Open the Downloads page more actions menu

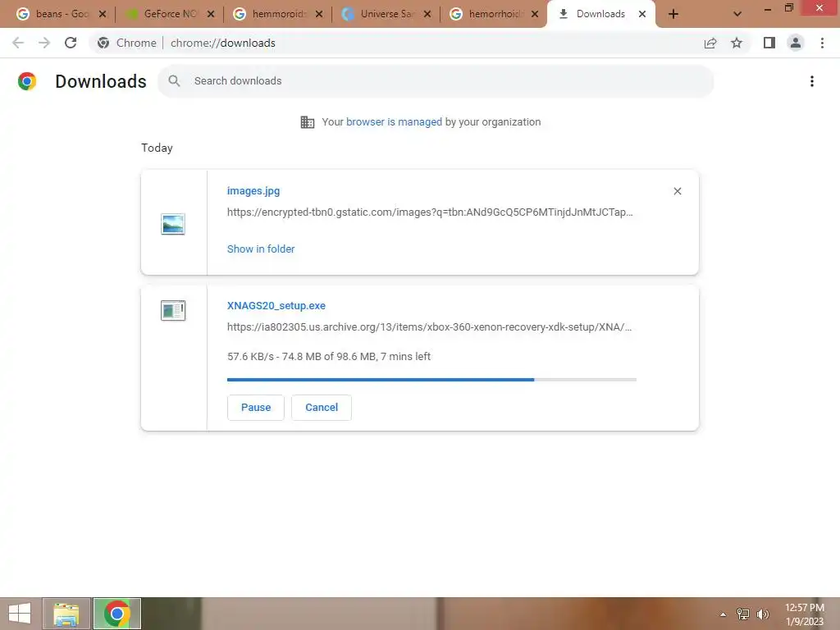(x=812, y=81)
